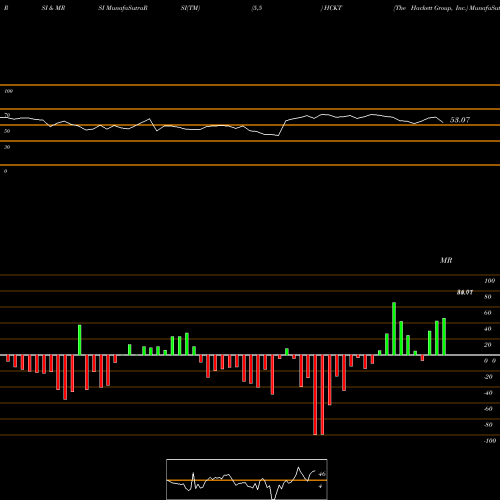This screenshot has height=500, width=500.
Task: Click 'The Hackett Group, Inc.' company name
Action: pos(431,8)
